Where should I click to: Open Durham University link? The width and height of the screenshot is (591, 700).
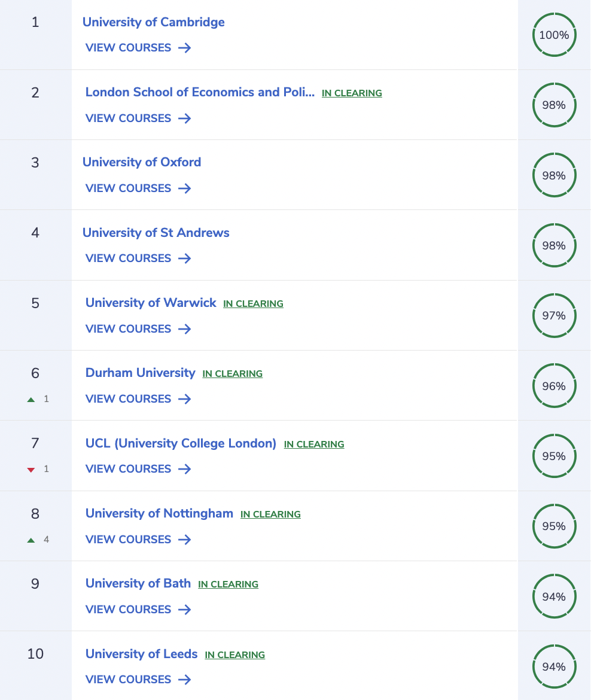click(140, 373)
